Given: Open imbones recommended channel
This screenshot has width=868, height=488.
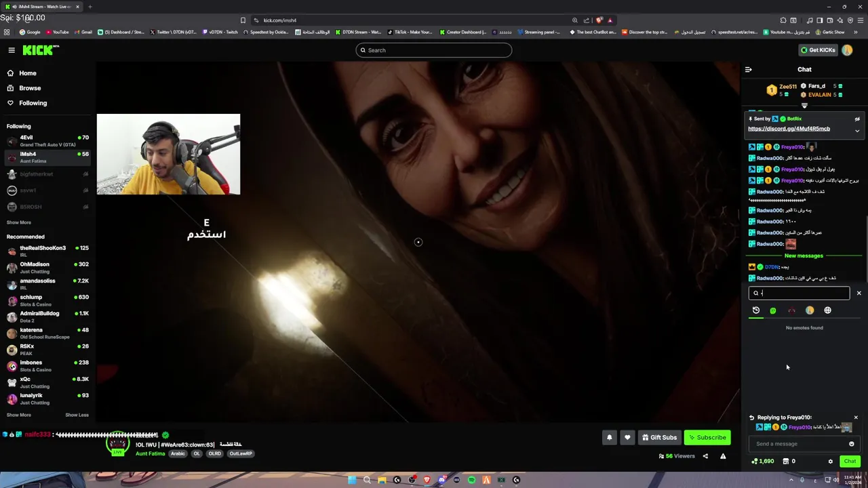Looking at the screenshot, I should 47,365.
